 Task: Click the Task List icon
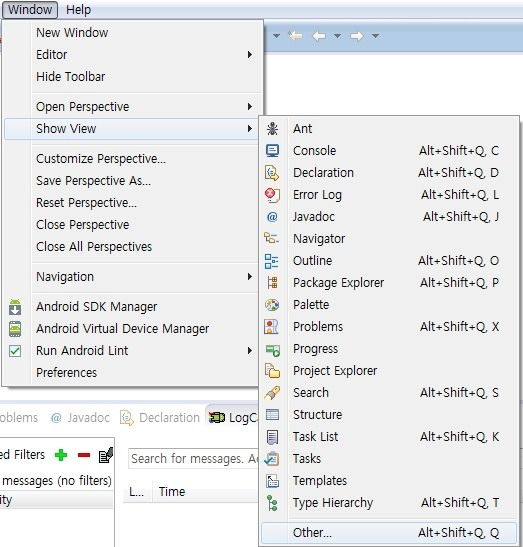click(x=272, y=437)
